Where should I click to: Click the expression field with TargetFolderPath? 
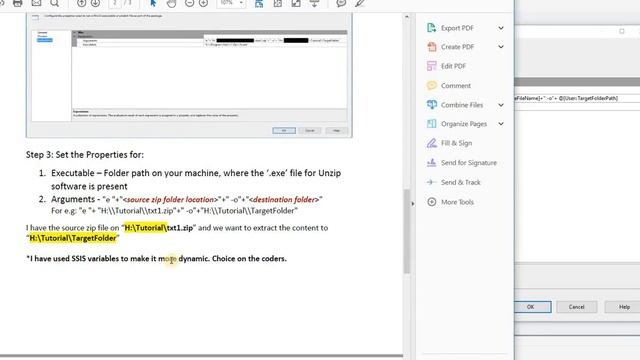point(577,98)
